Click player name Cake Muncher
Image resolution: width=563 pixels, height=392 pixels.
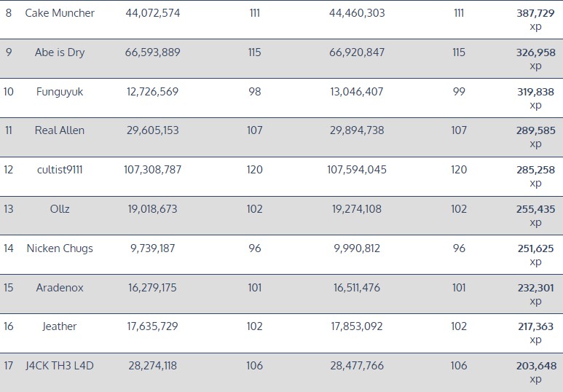point(60,13)
